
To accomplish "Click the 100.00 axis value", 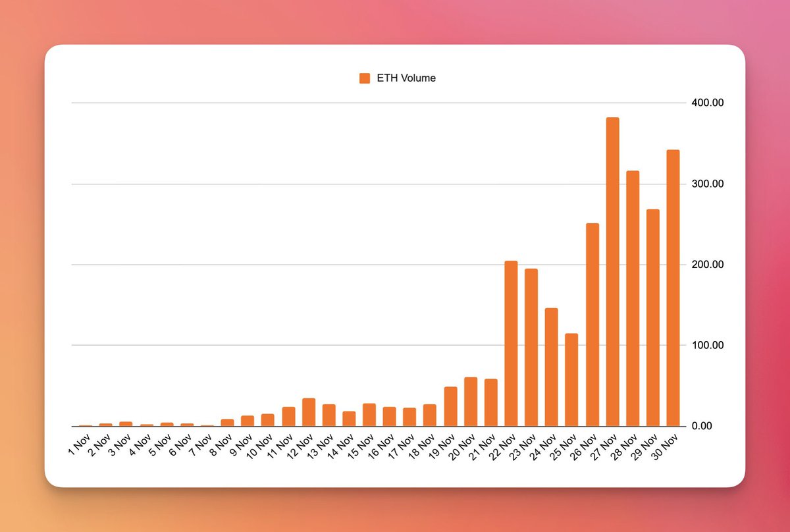I will pos(707,345).
